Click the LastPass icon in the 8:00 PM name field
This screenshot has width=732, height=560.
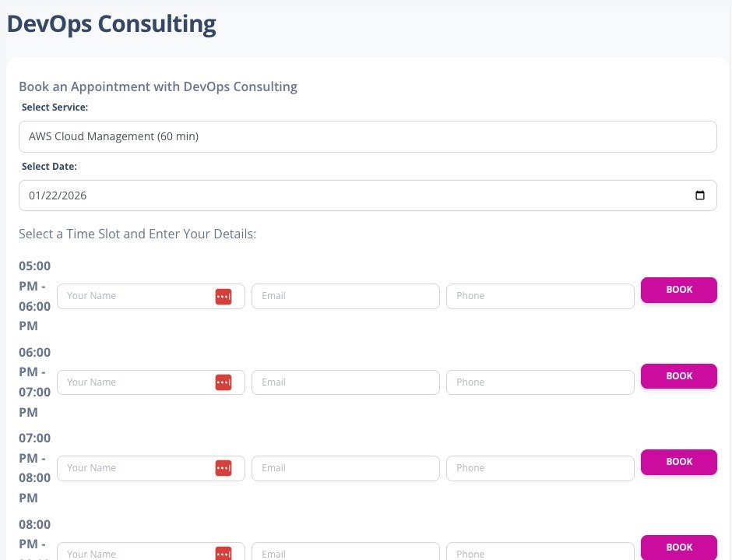223,554
